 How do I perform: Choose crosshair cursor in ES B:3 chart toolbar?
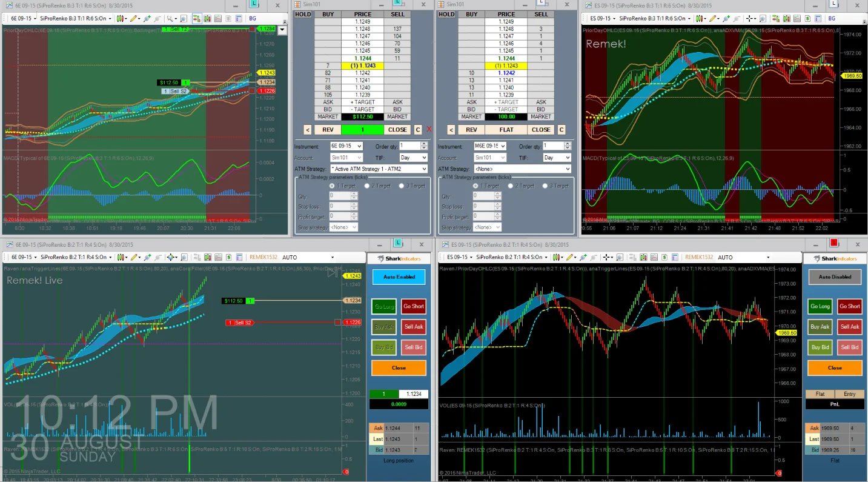pos(751,19)
